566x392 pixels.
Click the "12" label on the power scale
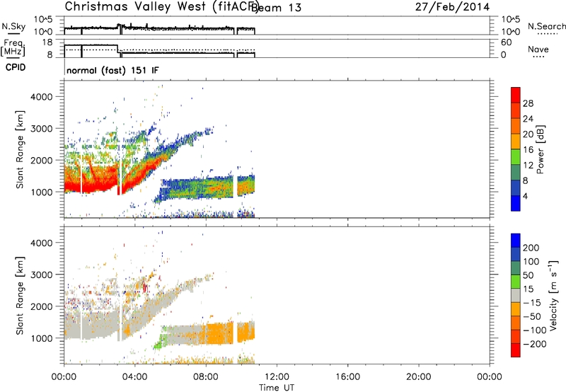(528, 166)
